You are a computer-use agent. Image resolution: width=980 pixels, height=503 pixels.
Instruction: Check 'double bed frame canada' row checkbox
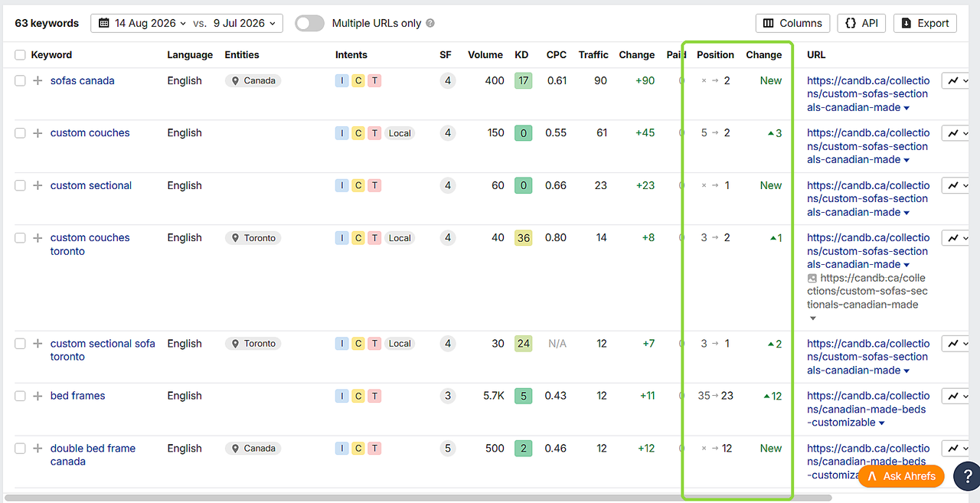tap(20, 449)
